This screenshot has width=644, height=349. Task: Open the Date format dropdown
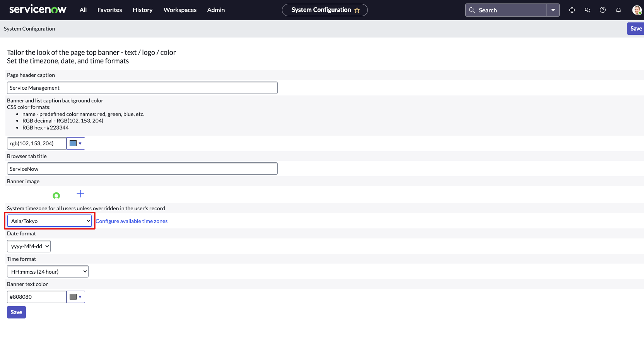[x=28, y=246]
